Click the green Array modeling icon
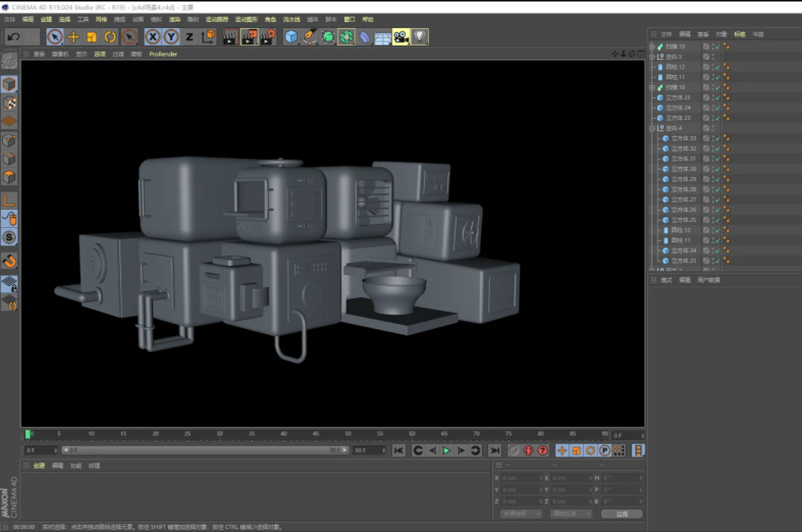 tap(347, 36)
